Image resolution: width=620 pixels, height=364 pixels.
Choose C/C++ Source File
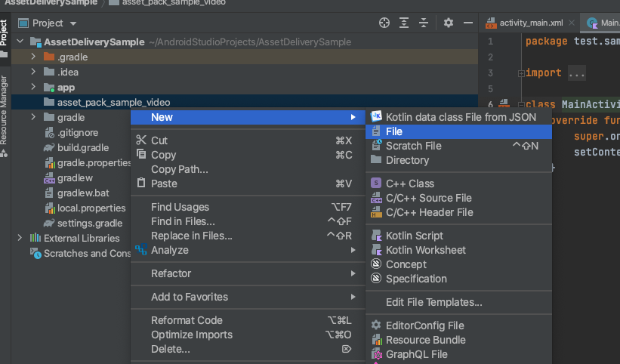tap(458, 198)
